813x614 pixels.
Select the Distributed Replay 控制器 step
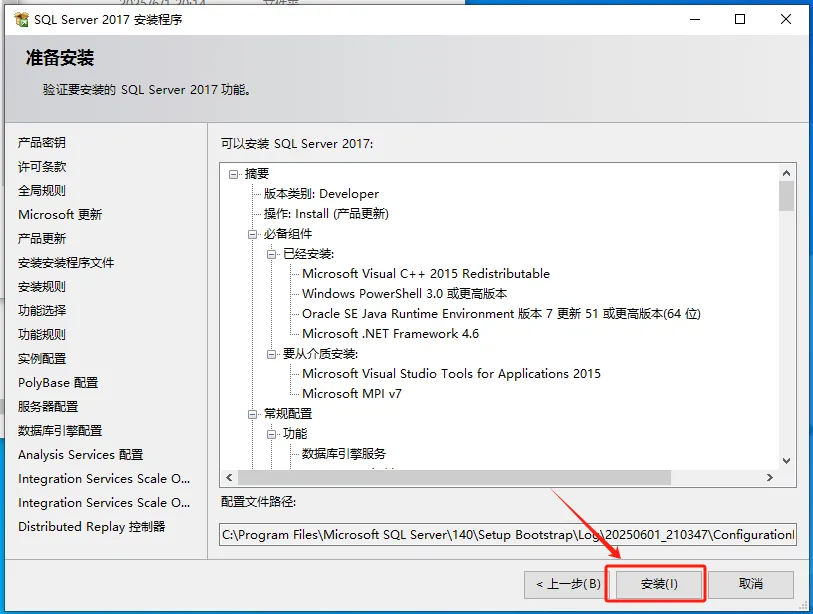[92, 526]
